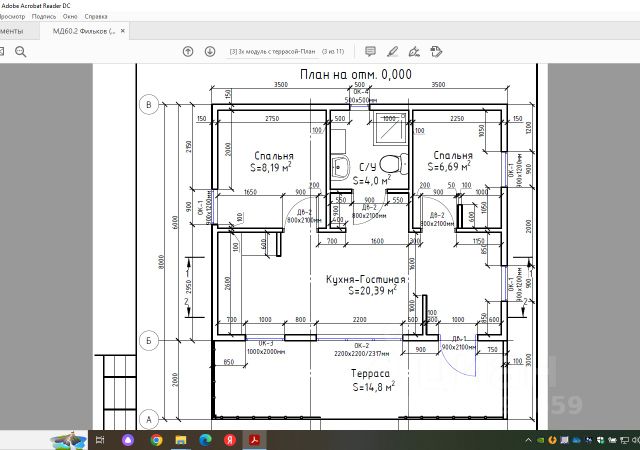The image size is (640, 450).
Task: Click the 900x2100мм door label
Action: click(x=459, y=347)
